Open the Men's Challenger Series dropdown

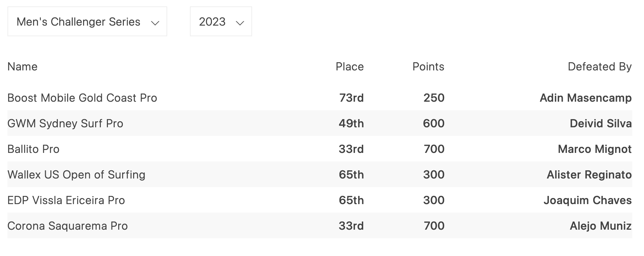click(87, 22)
